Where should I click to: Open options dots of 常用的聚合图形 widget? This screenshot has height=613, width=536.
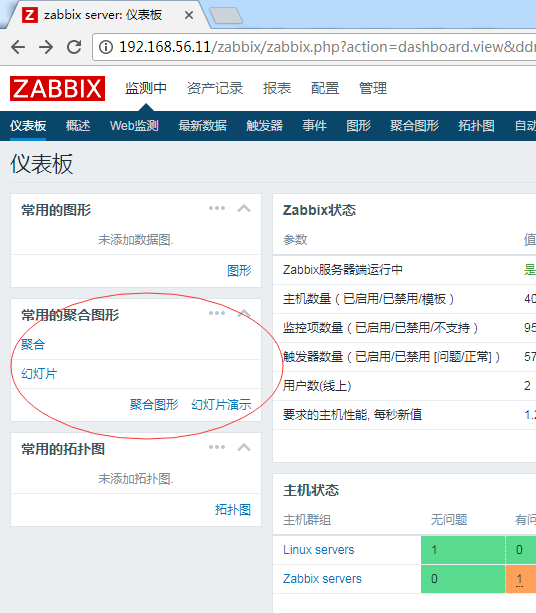pyautogui.click(x=217, y=313)
